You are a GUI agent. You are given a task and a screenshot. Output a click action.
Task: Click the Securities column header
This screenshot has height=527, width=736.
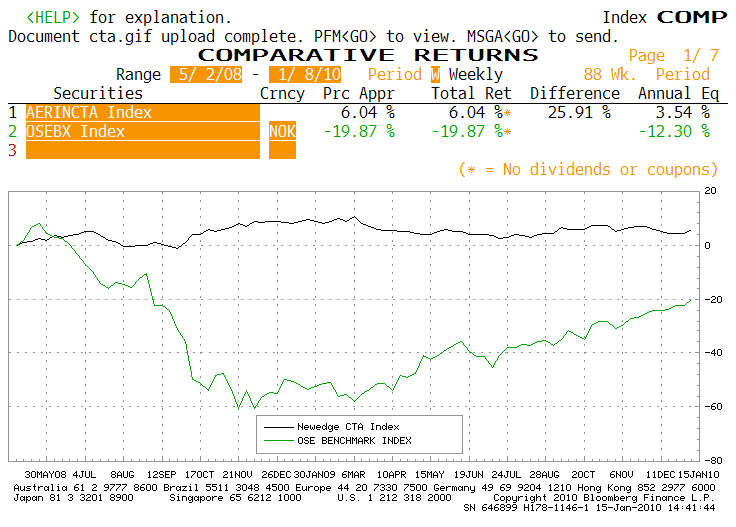tap(98, 93)
